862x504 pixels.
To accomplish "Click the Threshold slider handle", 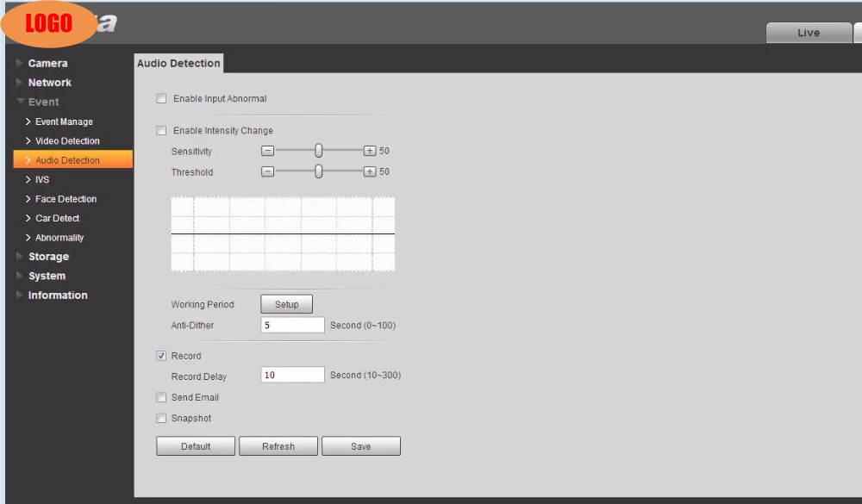I will 318,171.
